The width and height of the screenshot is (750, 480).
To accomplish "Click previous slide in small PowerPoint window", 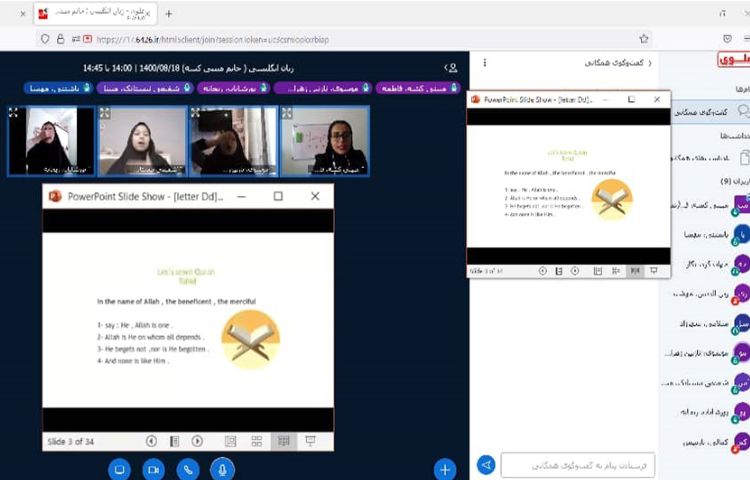I will [x=542, y=271].
